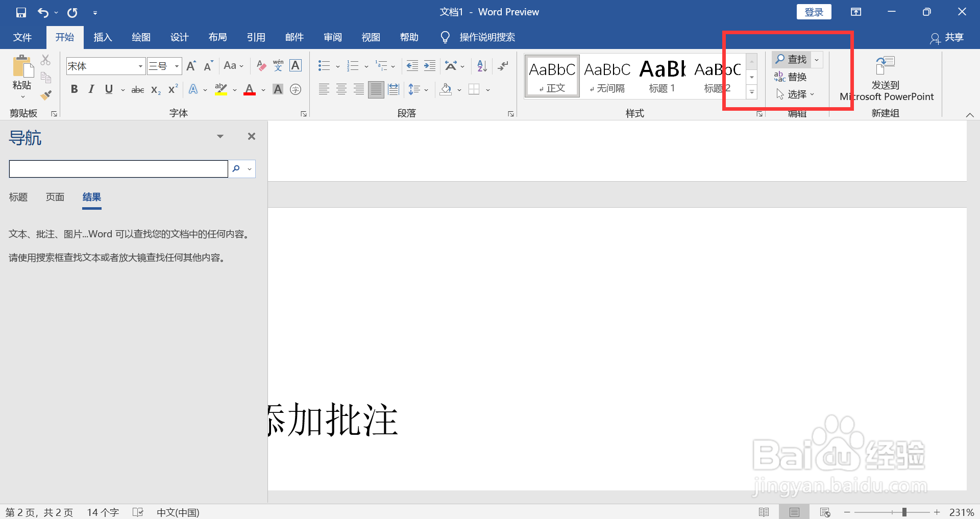
Task: Show paragraph marks icon
Action: click(x=503, y=66)
